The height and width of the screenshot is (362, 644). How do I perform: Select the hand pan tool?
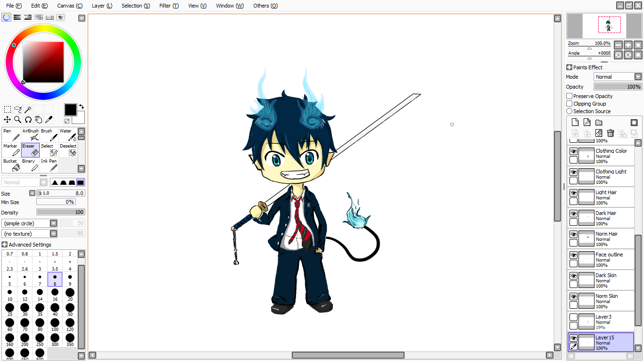pos(39,120)
